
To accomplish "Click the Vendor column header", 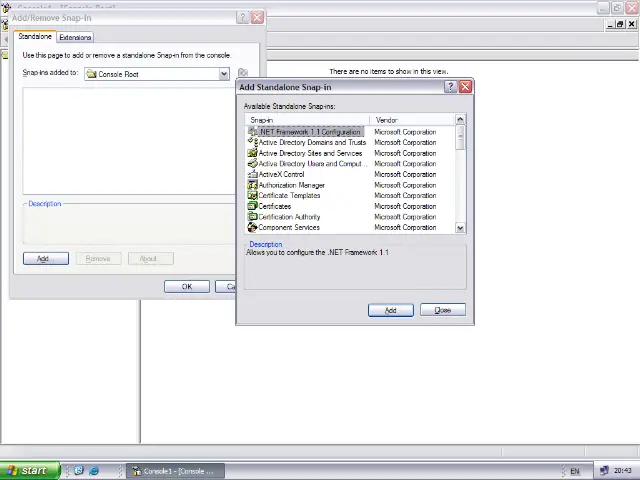I will (x=412, y=120).
